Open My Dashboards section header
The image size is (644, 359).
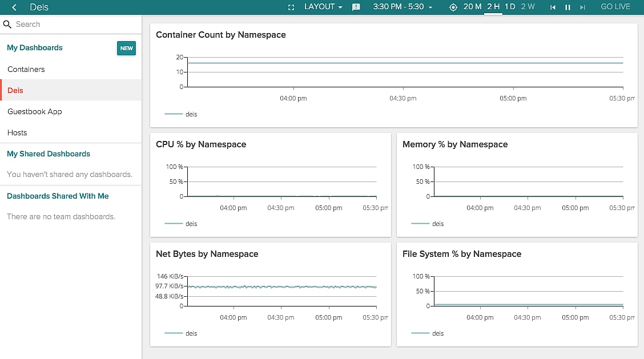pyautogui.click(x=35, y=47)
